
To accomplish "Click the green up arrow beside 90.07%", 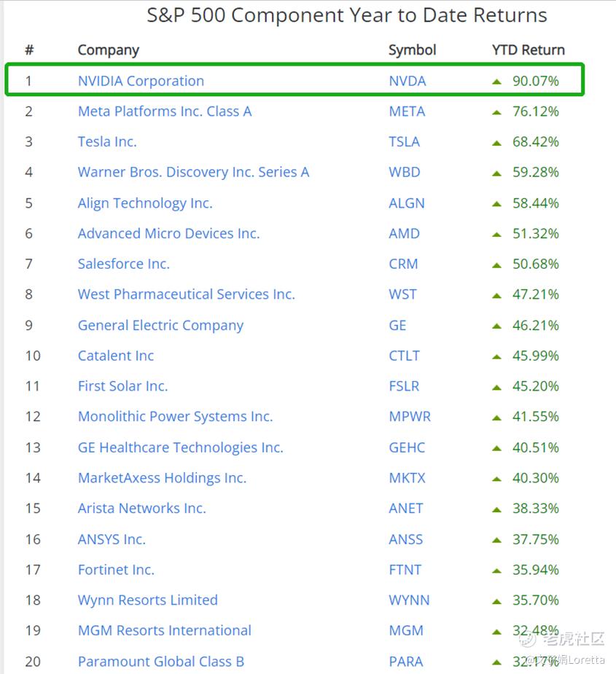I will tap(497, 82).
